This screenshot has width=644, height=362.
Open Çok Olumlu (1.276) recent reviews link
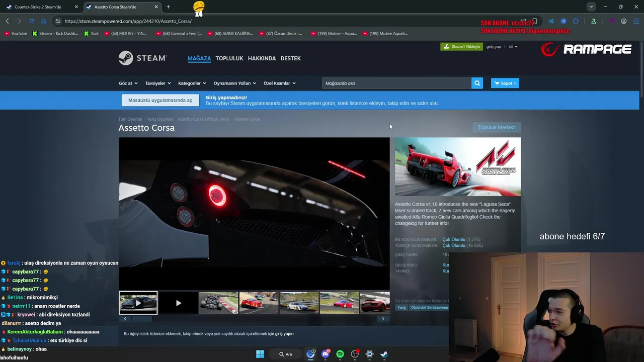[x=461, y=239]
